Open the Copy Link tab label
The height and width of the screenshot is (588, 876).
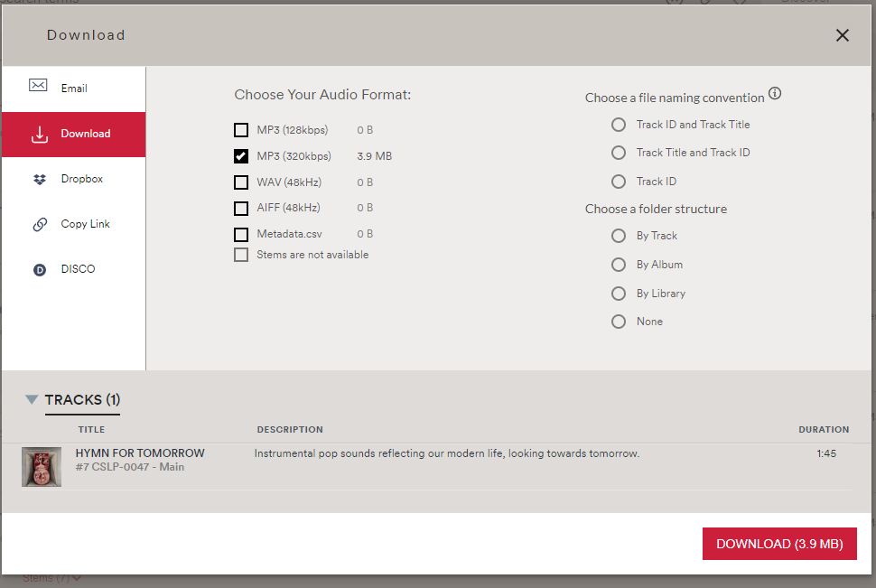pos(86,224)
